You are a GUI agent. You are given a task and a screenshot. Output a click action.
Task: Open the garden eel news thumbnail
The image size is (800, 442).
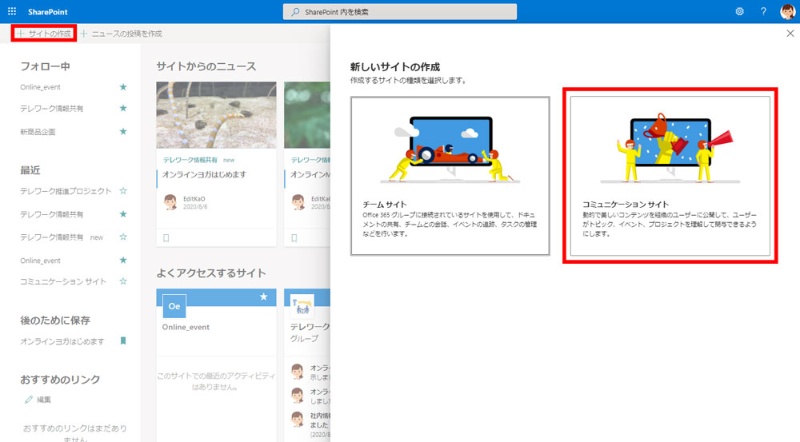click(x=216, y=115)
